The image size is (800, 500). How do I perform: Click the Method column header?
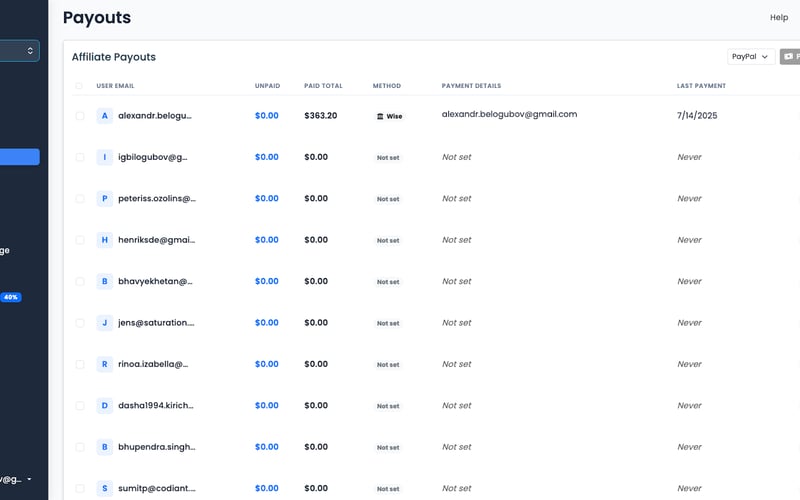(387, 86)
